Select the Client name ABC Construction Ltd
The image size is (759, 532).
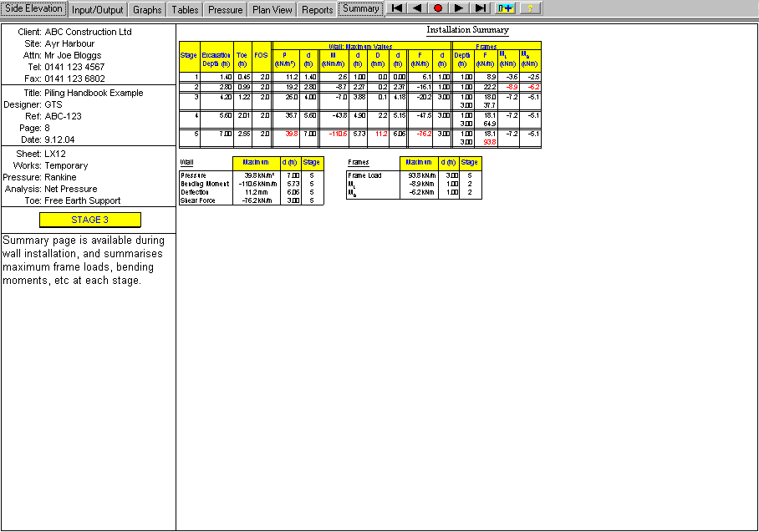[88, 32]
